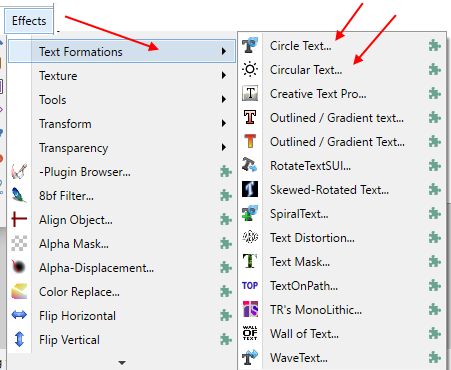Click the Color Replace icon
The height and width of the screenshot is (370, 451).
click(x=19, y=291)
